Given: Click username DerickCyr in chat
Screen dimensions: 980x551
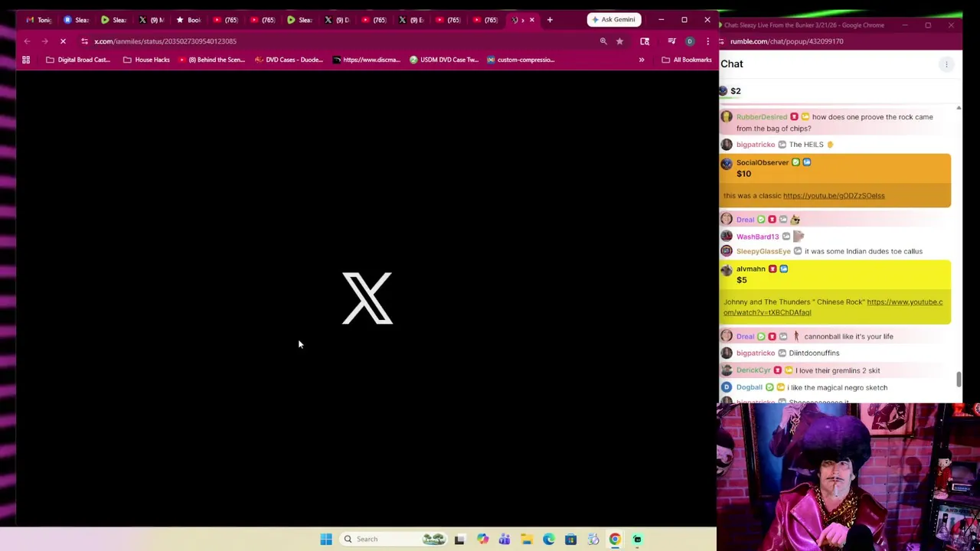Looking at the screenshot, I should point(753,370).
